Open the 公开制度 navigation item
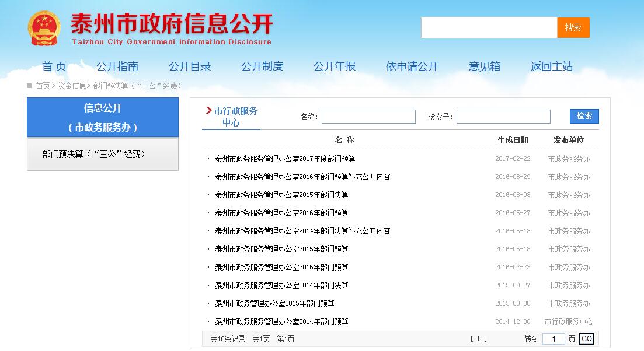Viewport: 644px width, 351px height. pyautogui.click(x=262, y=66)
